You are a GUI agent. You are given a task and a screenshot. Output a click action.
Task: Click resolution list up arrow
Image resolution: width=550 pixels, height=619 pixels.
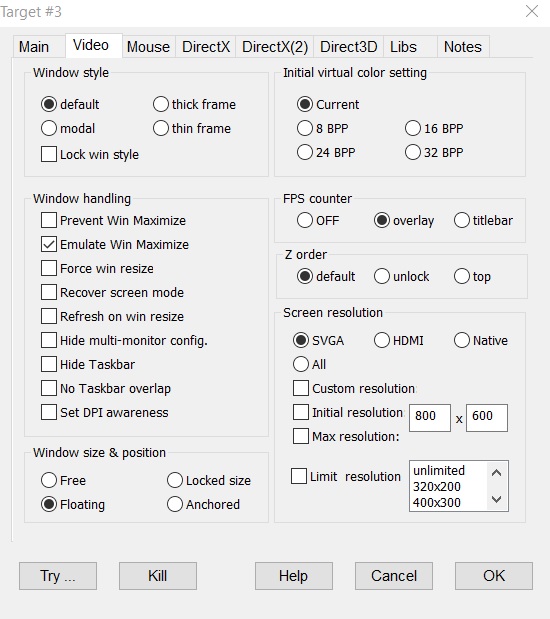click(x=497, y=473)
